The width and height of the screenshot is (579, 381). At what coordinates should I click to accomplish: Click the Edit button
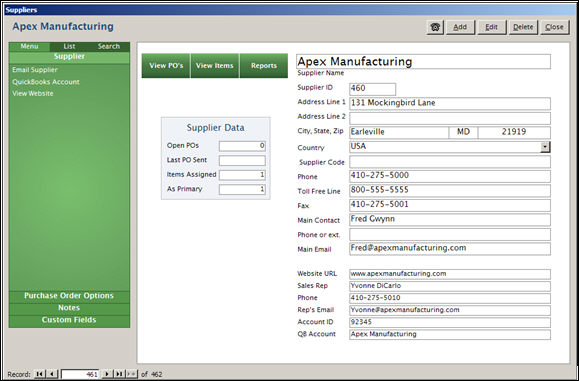point(491,27)
